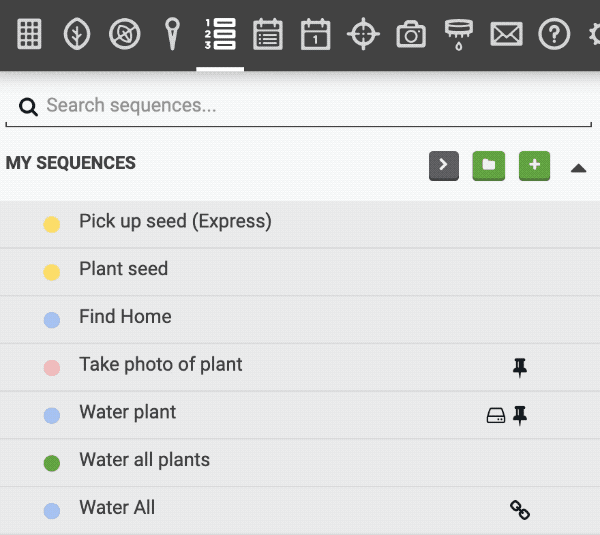This screenshot has height=535, width=600.
Task: Open the Water All sequence
Action: [300, 511]
